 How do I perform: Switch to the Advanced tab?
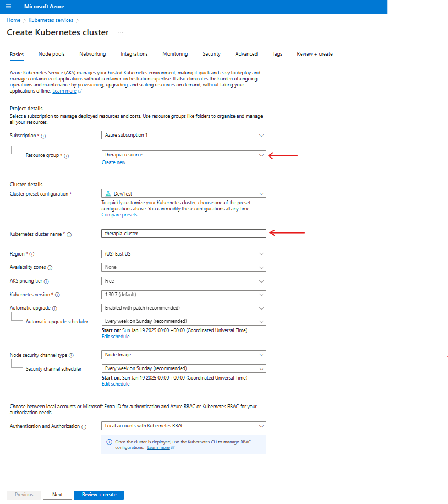tap(247, 54)
